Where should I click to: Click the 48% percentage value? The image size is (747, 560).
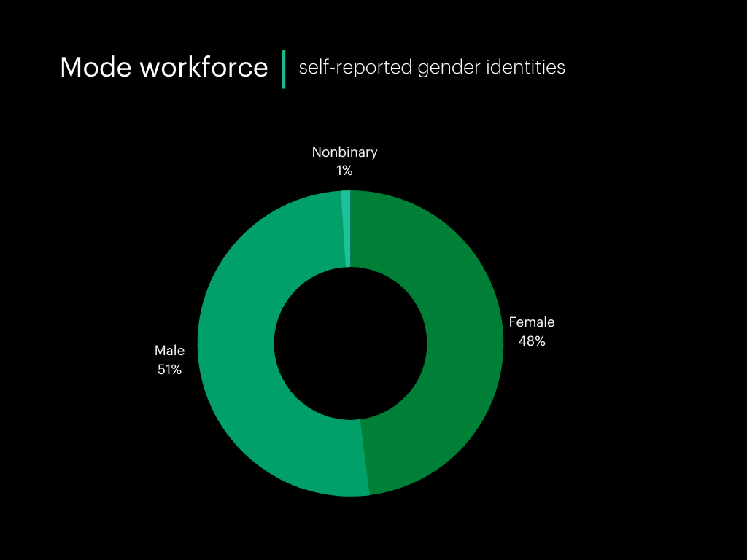click(532, 340)
